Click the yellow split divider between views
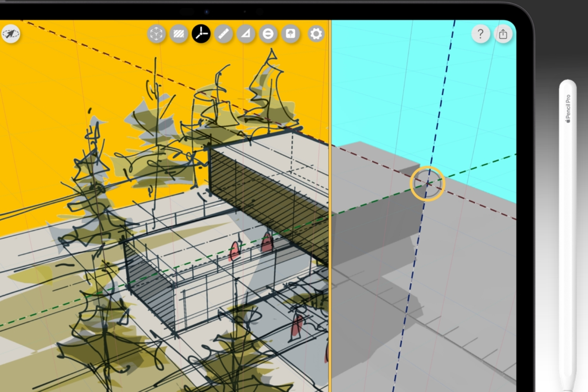Viewport: 588px width, 392px height. coord(330,206)
